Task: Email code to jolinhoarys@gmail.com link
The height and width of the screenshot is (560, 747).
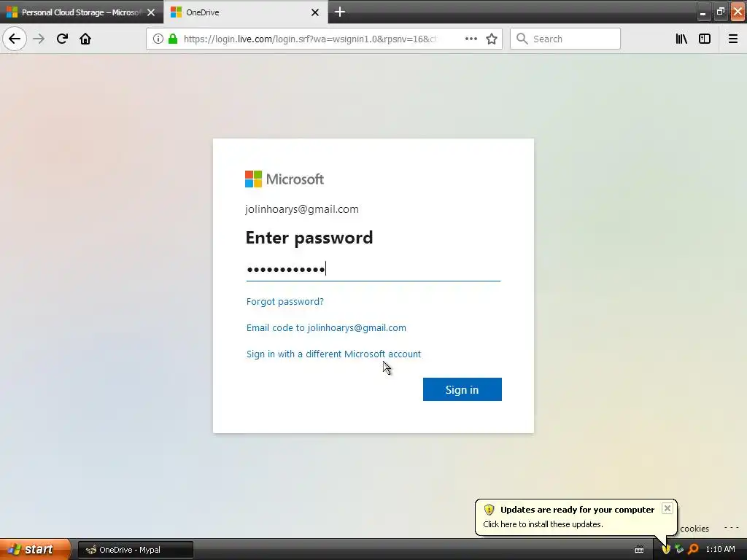Action: click(326, 327)
